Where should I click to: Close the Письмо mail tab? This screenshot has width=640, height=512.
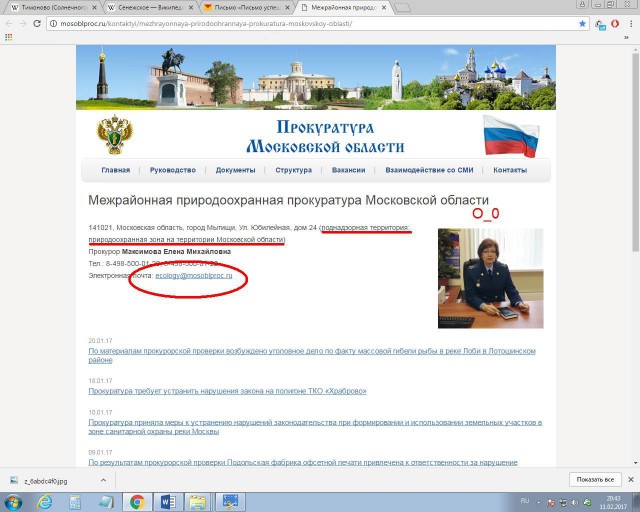pos(287,7)
